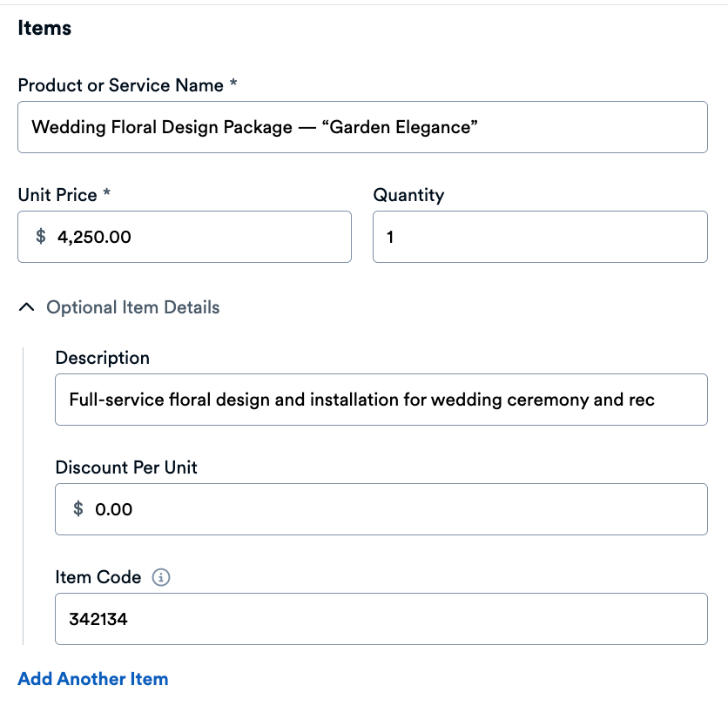Select the Quantity input box
Viewport: 728px width, 726px height.
[x=540, y=236]
